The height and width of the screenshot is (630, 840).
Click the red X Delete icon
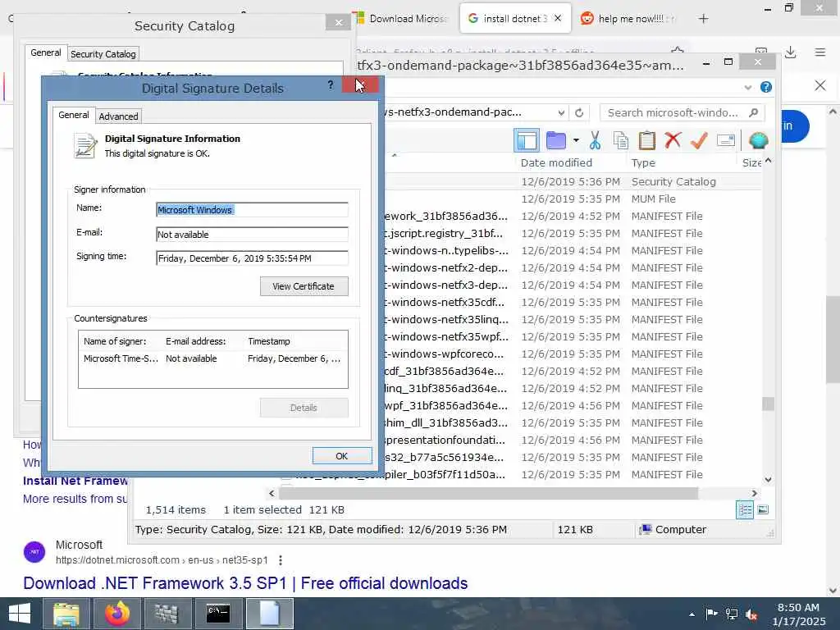click(x=673, y=140)
